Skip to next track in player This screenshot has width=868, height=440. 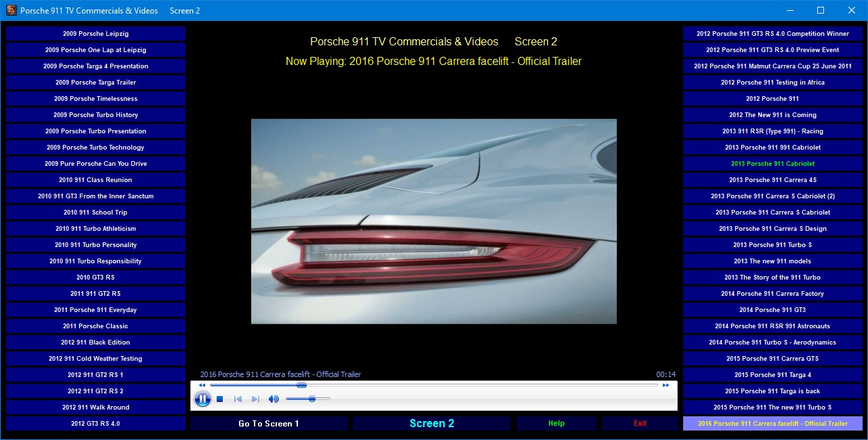(255, 399)
